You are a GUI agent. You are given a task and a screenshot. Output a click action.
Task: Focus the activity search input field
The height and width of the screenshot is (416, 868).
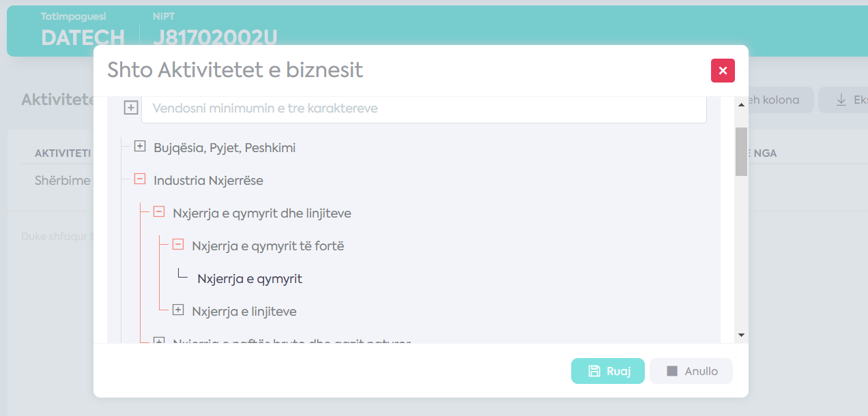click(424, 108)
